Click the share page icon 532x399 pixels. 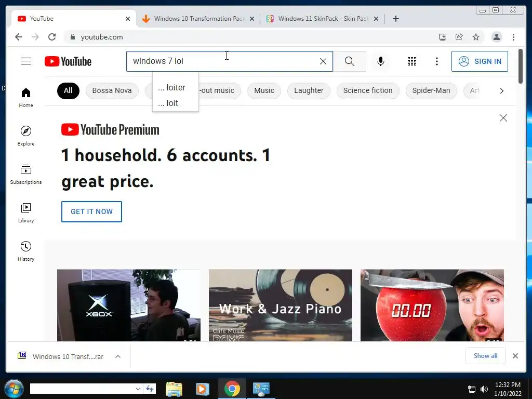[459, 37]
